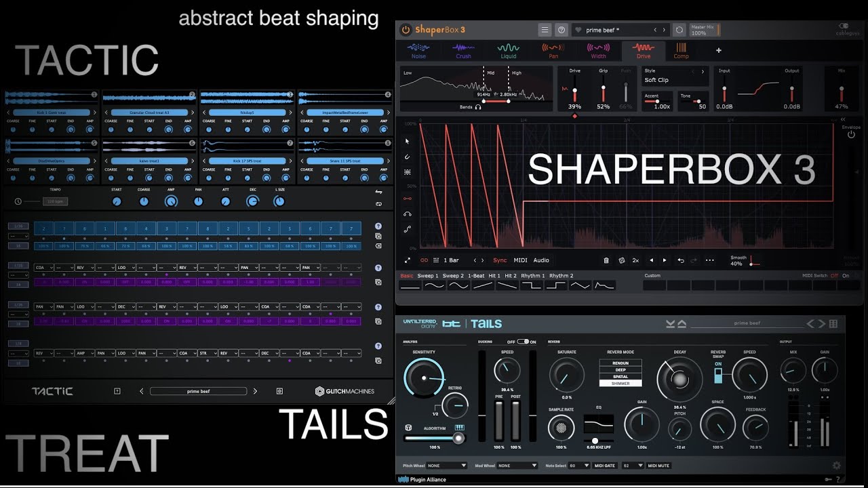This screenshot has height=488, width=868.
Task: Open the Rhythm 2 preset category
Action: pyautogui.click(x=561, y=276)
